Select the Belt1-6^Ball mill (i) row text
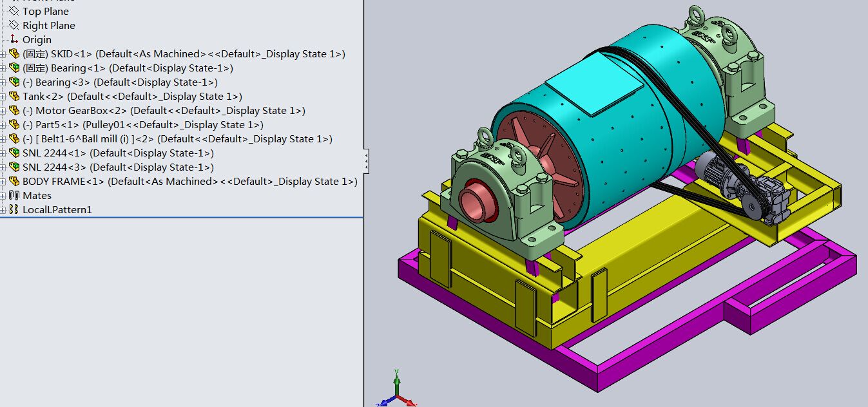Image resolution: width=868 pixels, height=407 pixels. pos(177,139)
